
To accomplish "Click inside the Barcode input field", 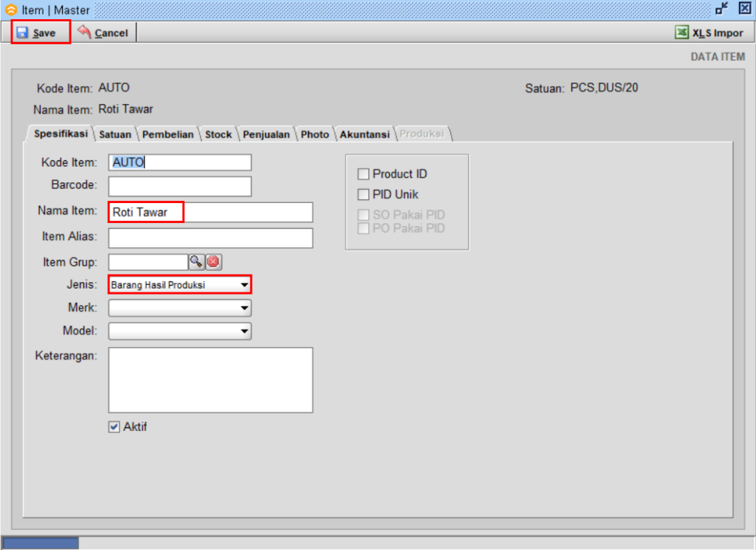I will coord(179,186).
